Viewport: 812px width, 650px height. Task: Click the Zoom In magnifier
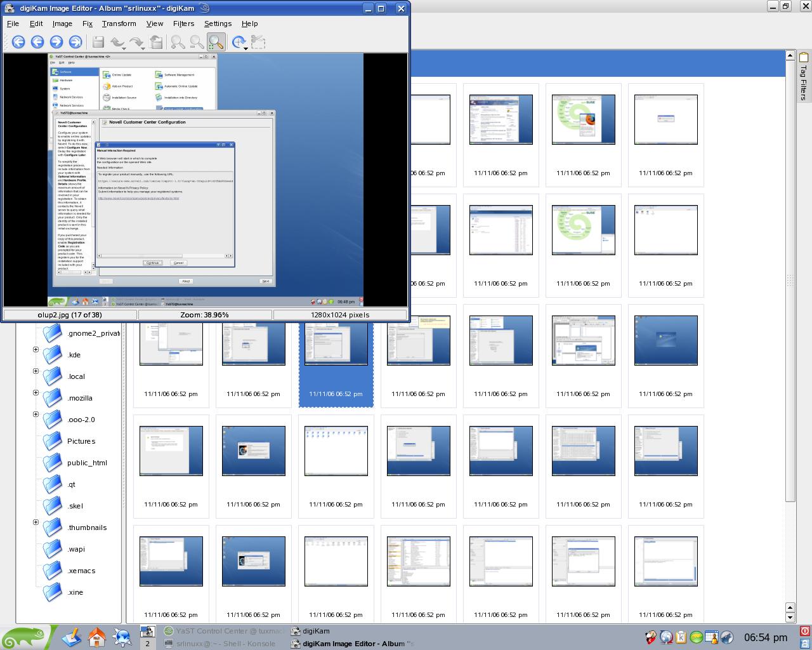click(x=178, y=42)
